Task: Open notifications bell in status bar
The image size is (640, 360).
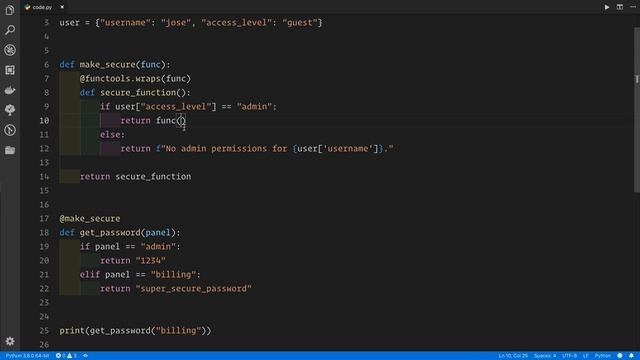Action: click(631, 356)
